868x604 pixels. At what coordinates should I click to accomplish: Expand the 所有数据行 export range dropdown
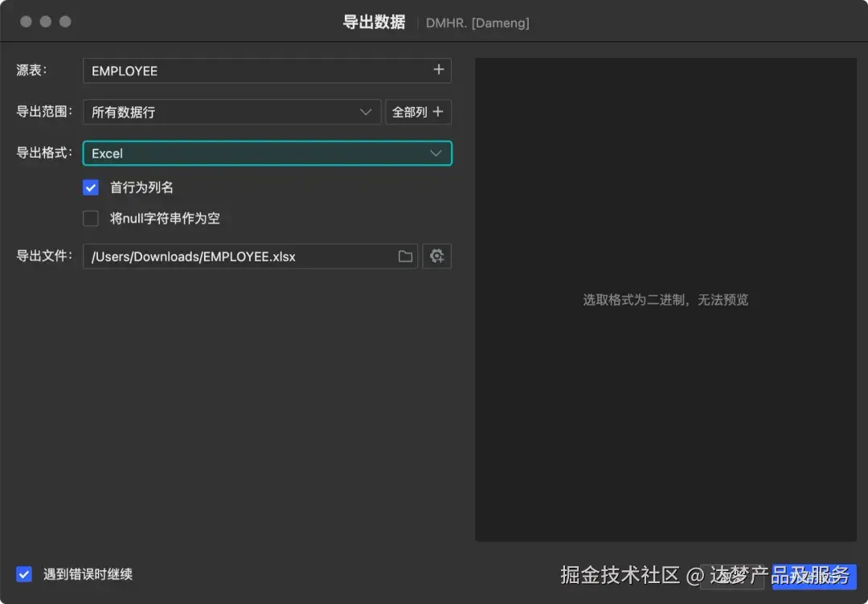pos(232,112)
